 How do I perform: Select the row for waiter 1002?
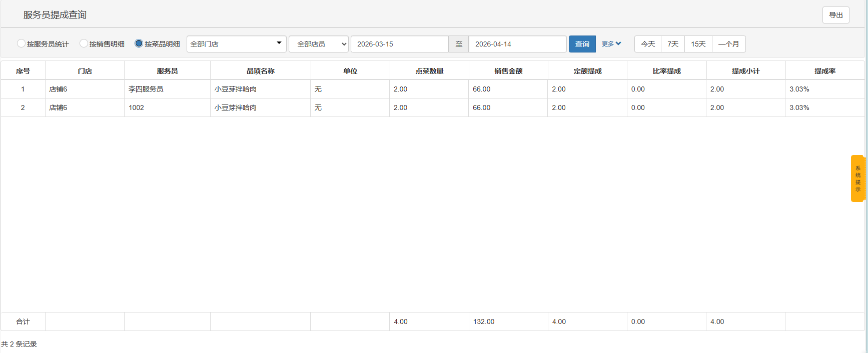tap(433, 107)
